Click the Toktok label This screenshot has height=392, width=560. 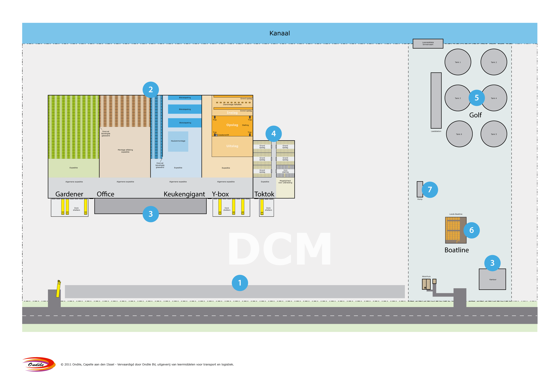264,194
